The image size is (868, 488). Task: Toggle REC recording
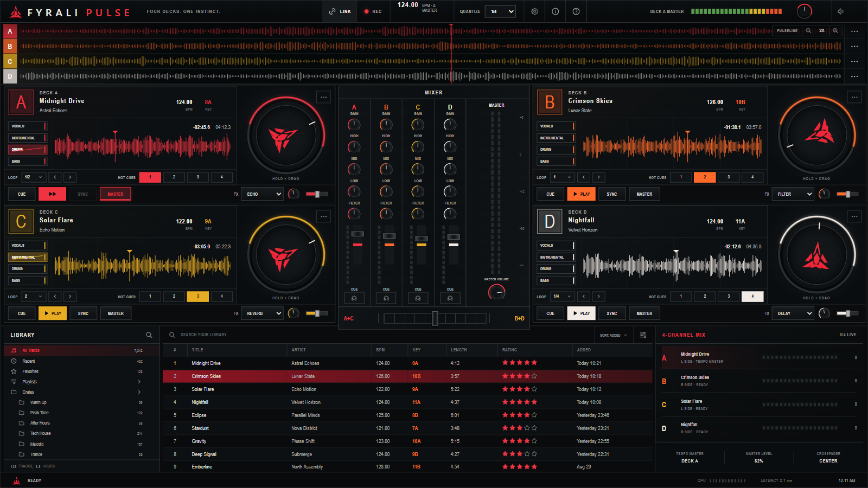pos(373,11)
